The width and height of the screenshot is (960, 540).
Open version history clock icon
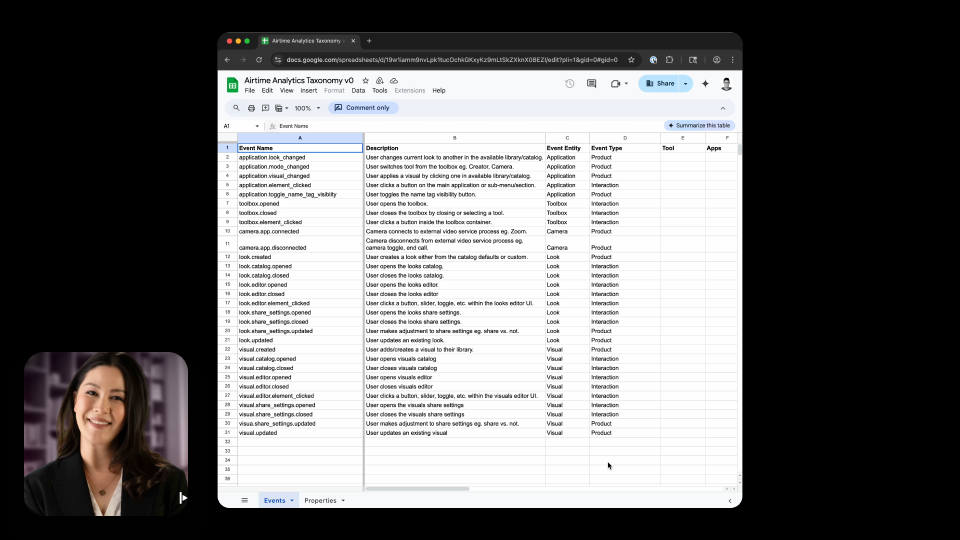tap(569, 84)
